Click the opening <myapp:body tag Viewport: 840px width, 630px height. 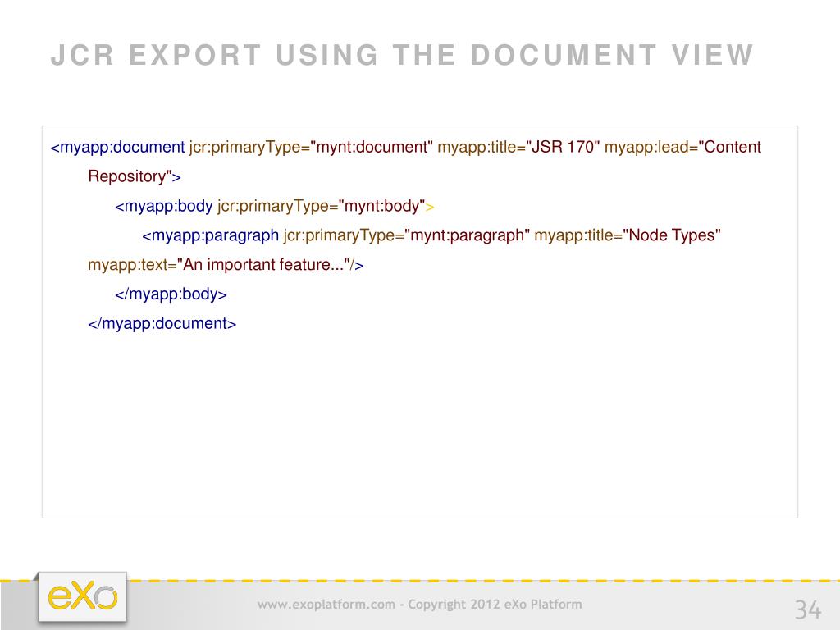coord(164,206)
